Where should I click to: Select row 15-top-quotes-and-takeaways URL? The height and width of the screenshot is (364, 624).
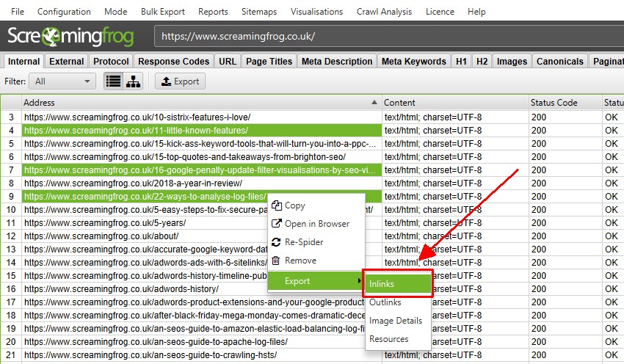coord(202,157)
